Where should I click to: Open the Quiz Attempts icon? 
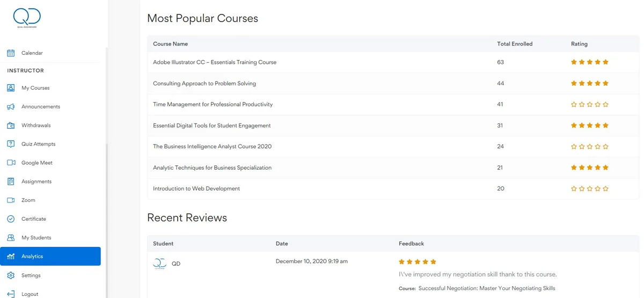pyautogui.click(x=11, y=144)
